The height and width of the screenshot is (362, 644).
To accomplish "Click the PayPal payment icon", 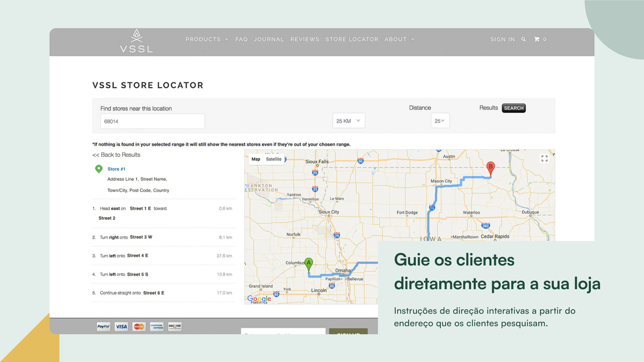I will (104, 327).
